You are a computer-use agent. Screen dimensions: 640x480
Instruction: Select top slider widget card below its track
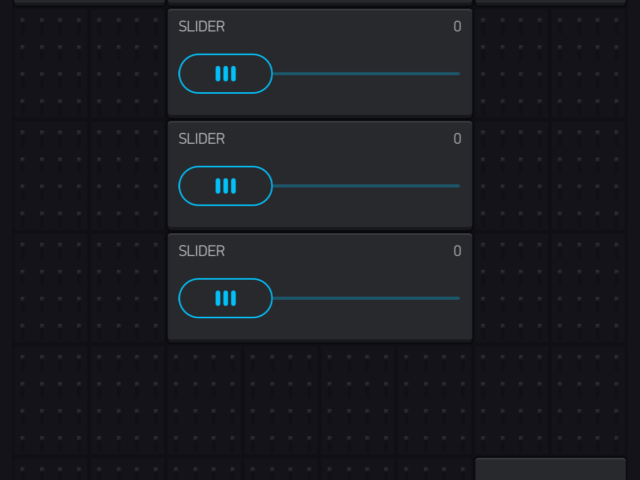[320, 105]
